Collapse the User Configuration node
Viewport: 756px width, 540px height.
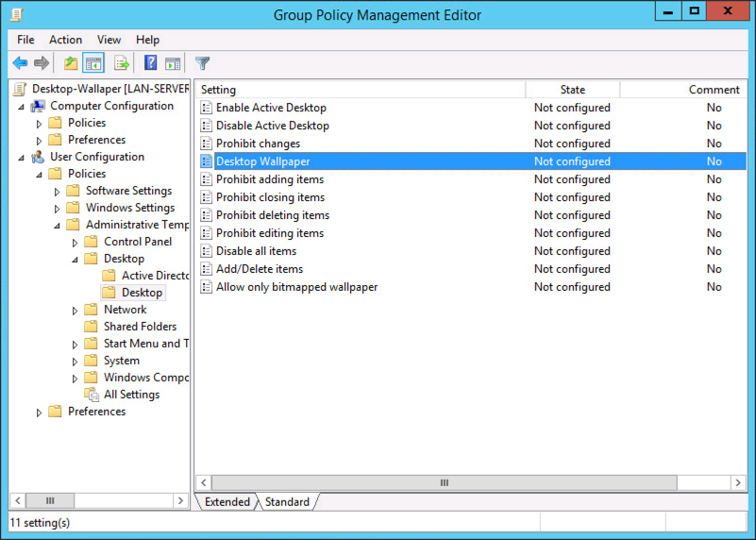pyautogui.click(x=21, y=158)
